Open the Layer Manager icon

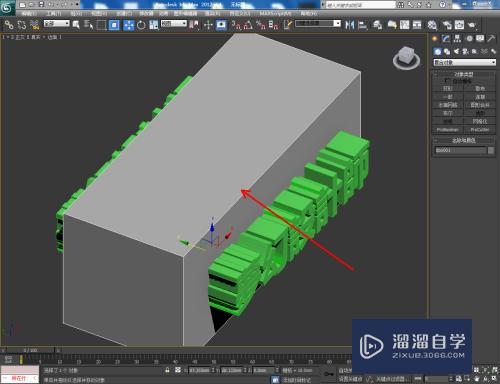pyautogui.click(x=377, y=25)
